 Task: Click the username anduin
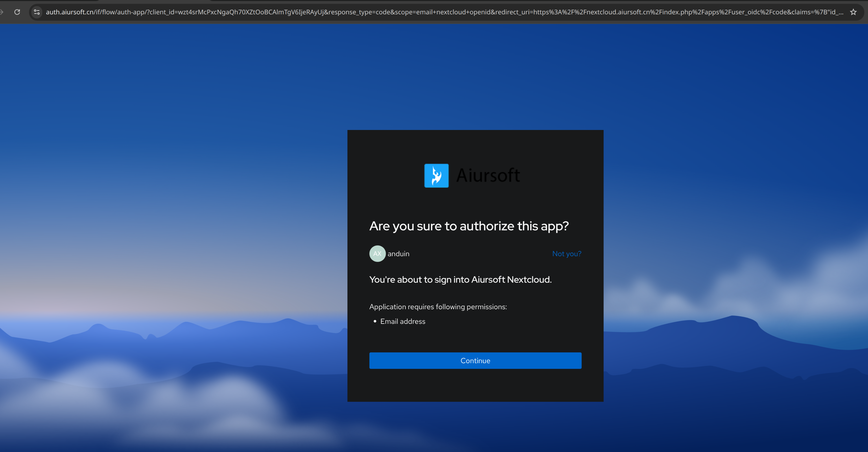coord(398,254)
